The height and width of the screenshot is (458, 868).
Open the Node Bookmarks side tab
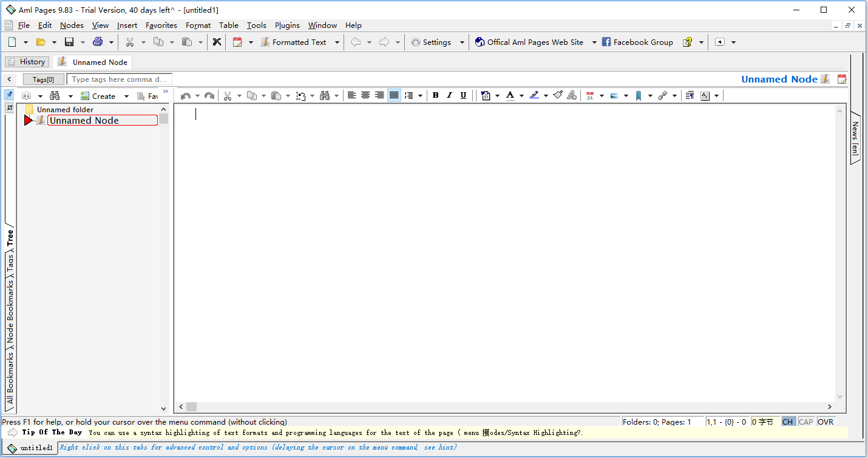tap(10, 311)
